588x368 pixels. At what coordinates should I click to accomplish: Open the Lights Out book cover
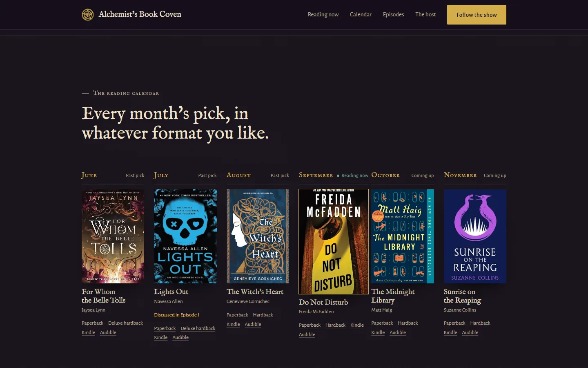tap(185, 236)
